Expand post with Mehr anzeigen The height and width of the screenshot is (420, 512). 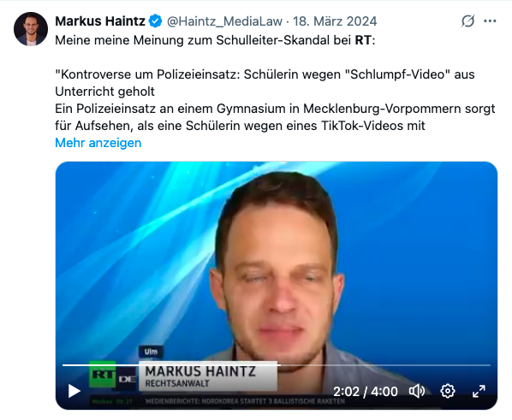click(x=98, y=143)
